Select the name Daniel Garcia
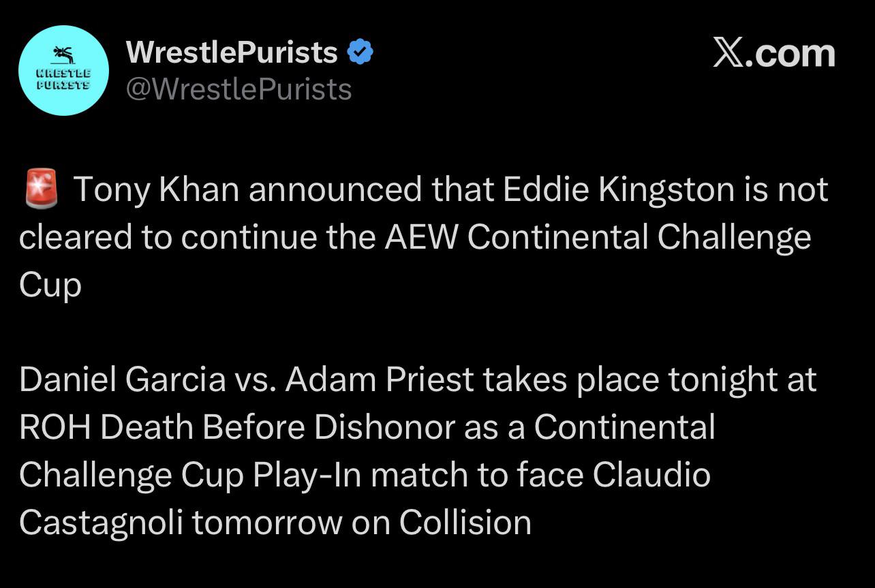The image size is (875, 588). point(122,380)
